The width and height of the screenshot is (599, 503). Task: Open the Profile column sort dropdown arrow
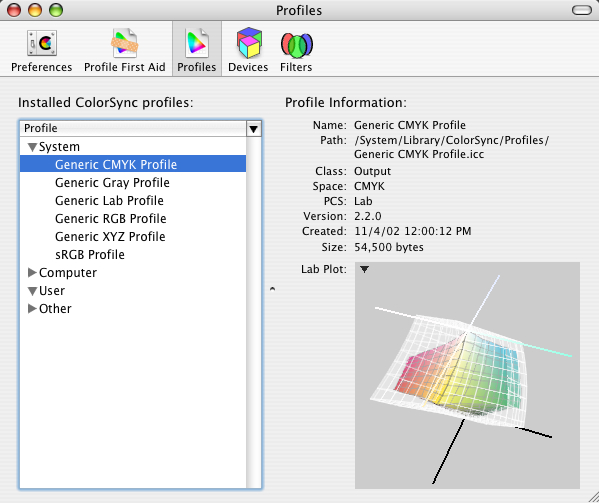coord(254,129)
